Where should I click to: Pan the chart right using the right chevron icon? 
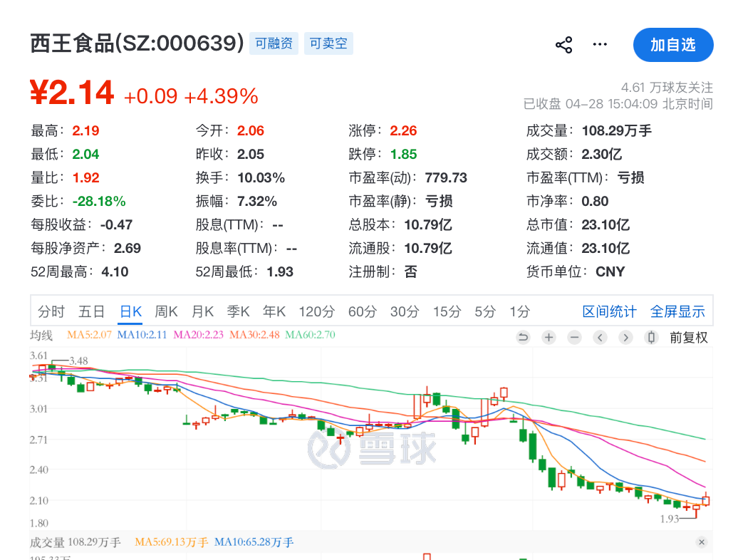[x=625, y=337]
